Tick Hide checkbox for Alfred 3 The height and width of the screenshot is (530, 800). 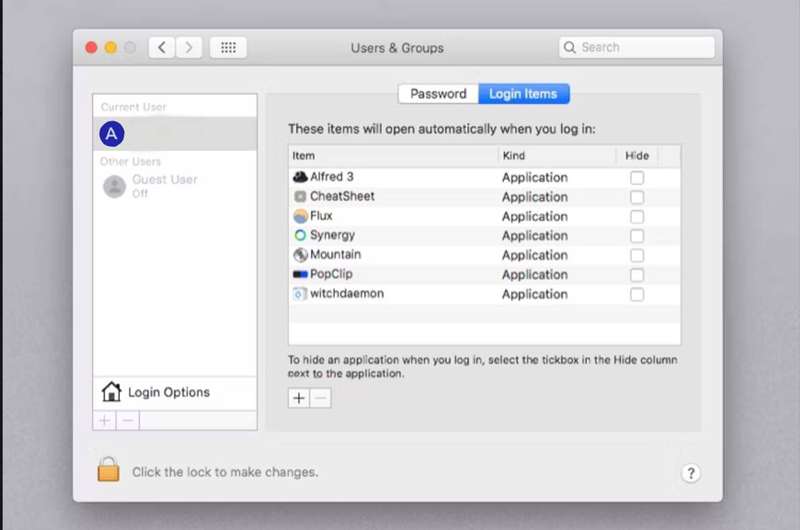637,178
